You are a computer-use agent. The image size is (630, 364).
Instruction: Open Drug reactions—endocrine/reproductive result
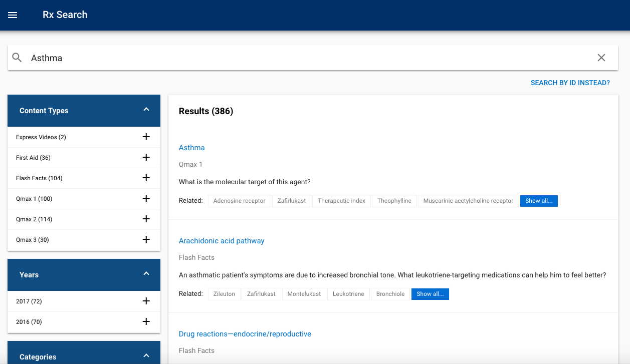point(245,334)
